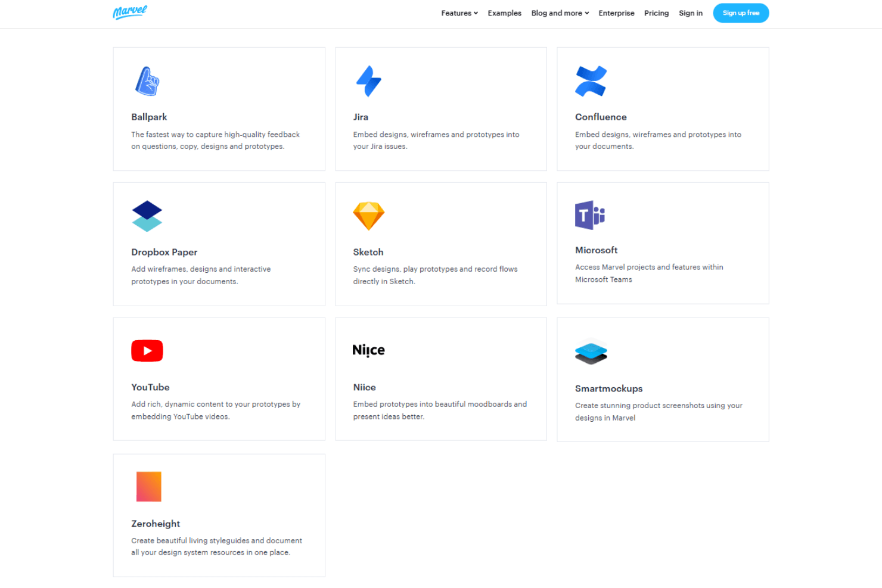This screenshot has height=588, width=882.
Task: Open the Zeroheight integration title
Action: (x=156, y=524)
